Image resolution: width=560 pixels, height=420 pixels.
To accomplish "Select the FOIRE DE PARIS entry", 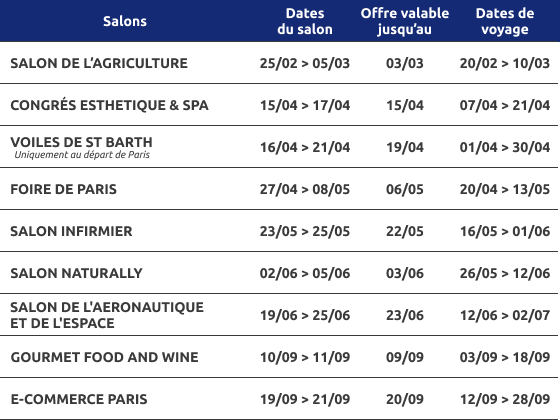I will [x=64, y=189].
